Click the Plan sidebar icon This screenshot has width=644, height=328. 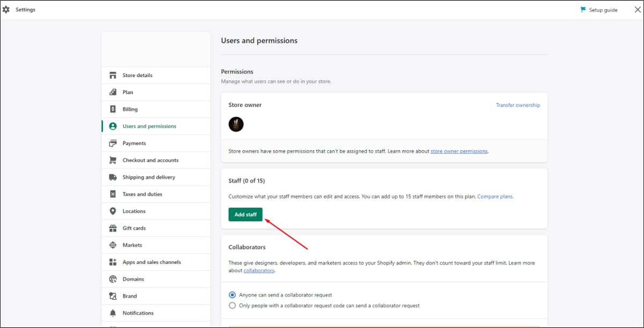[x=113, y=92]
